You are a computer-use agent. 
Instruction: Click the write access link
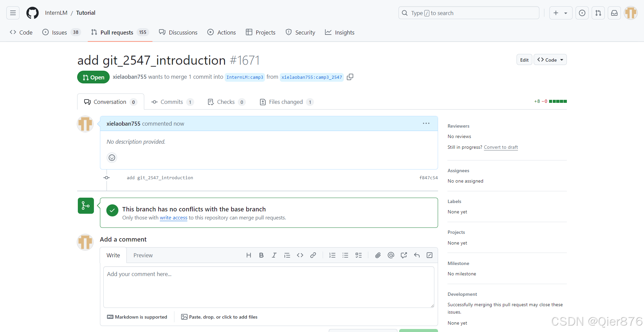(x=173, y=218)
